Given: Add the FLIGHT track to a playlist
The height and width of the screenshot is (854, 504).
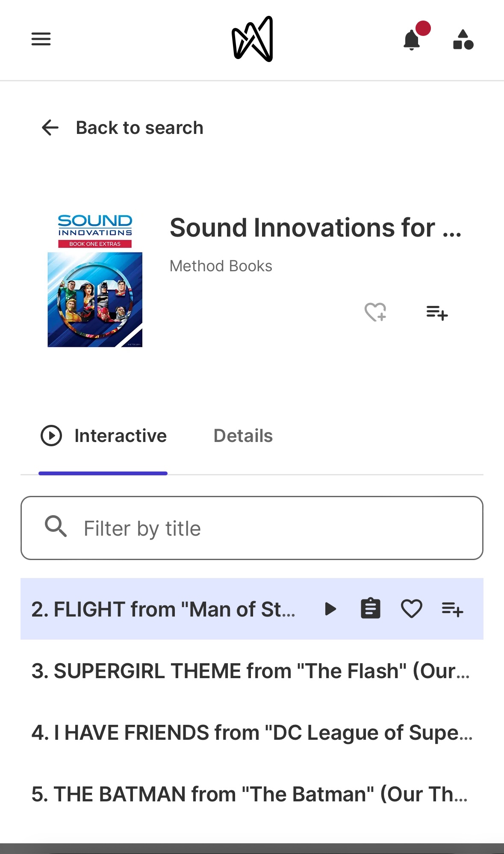Looking at the screenshot, I should 452,609.
